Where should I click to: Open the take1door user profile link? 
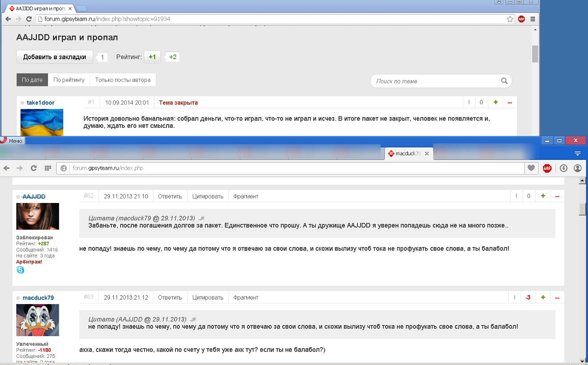click(x=41, y=102)
